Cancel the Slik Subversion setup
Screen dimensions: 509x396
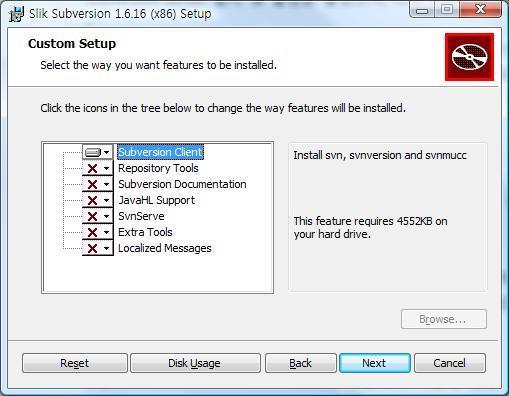coord(450,363)
